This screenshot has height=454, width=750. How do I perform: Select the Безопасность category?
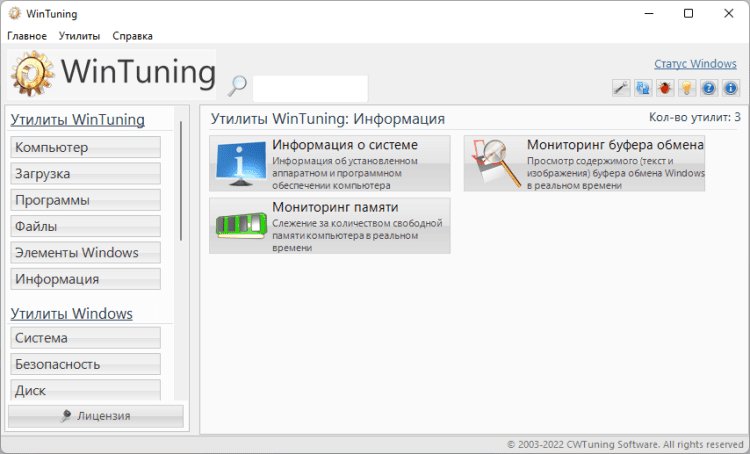(86, 364)
